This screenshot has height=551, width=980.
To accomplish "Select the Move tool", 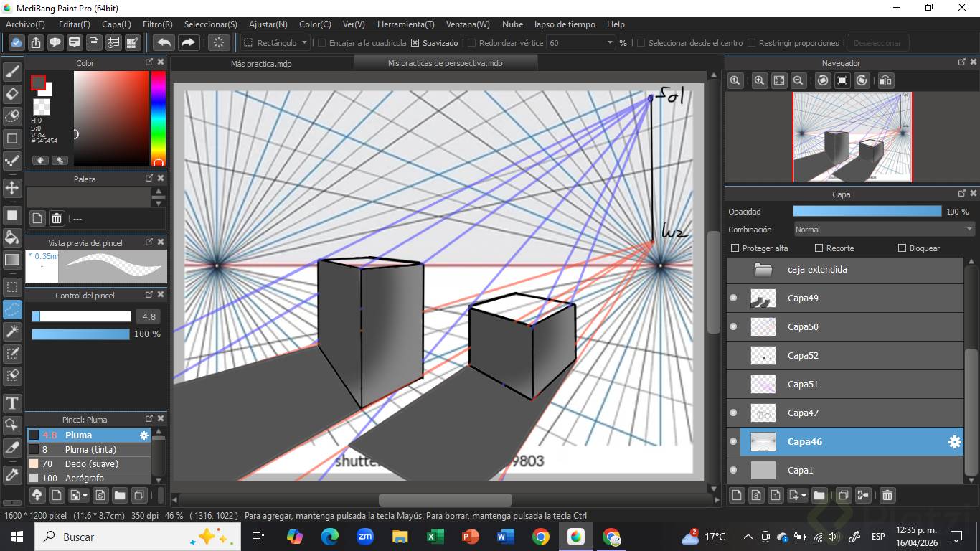I will 12,188.
